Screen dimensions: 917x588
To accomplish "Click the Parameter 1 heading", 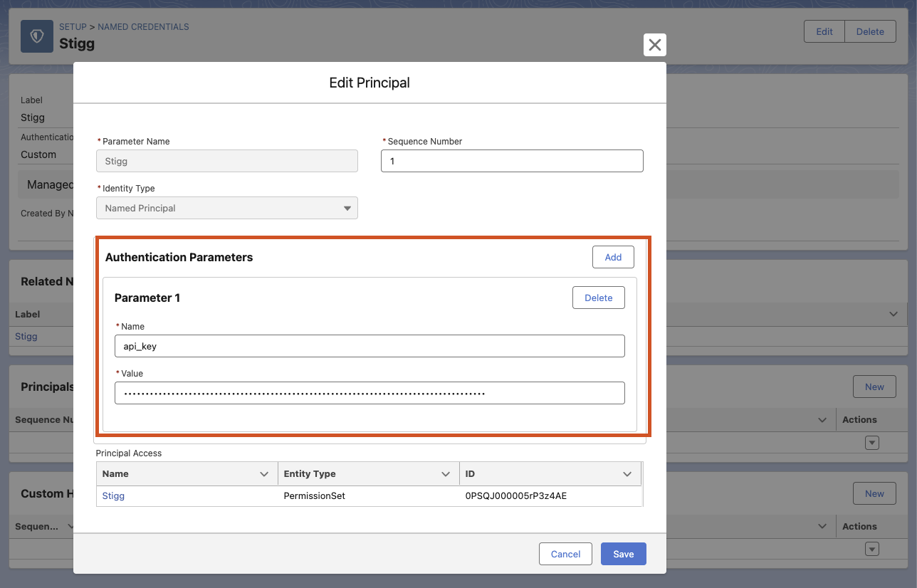I will pos(147,298).
